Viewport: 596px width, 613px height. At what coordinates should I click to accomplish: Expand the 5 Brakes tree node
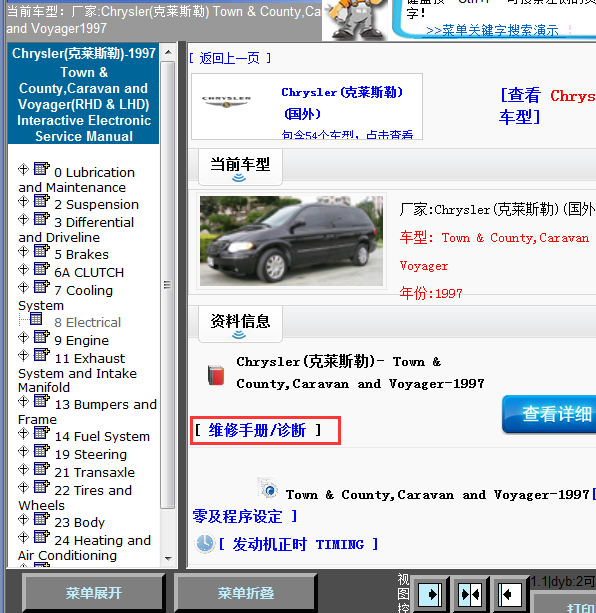(23, 251)
